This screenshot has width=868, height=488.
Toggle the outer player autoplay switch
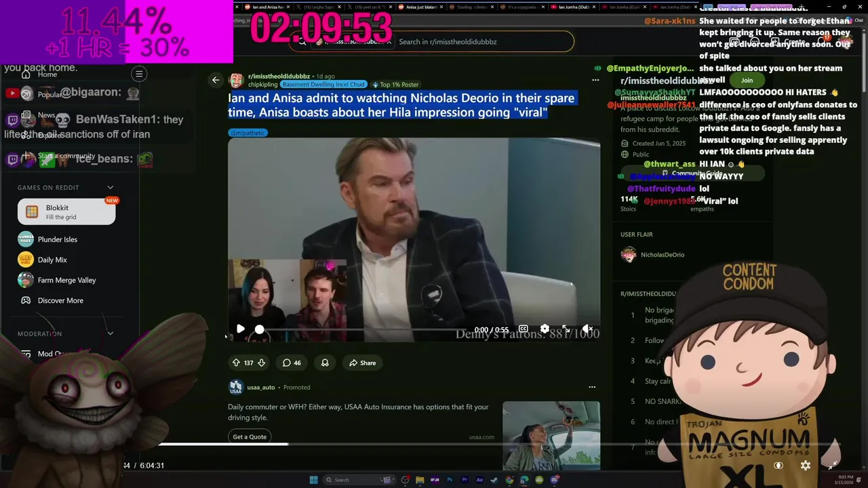click(778, 466)
